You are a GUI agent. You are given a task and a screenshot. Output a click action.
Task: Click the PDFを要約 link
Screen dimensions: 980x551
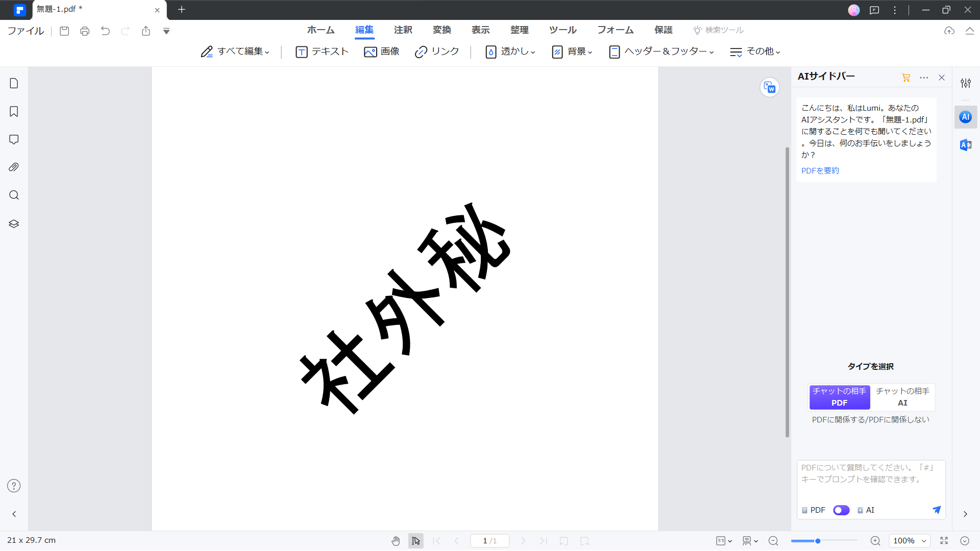click(819, 170)
